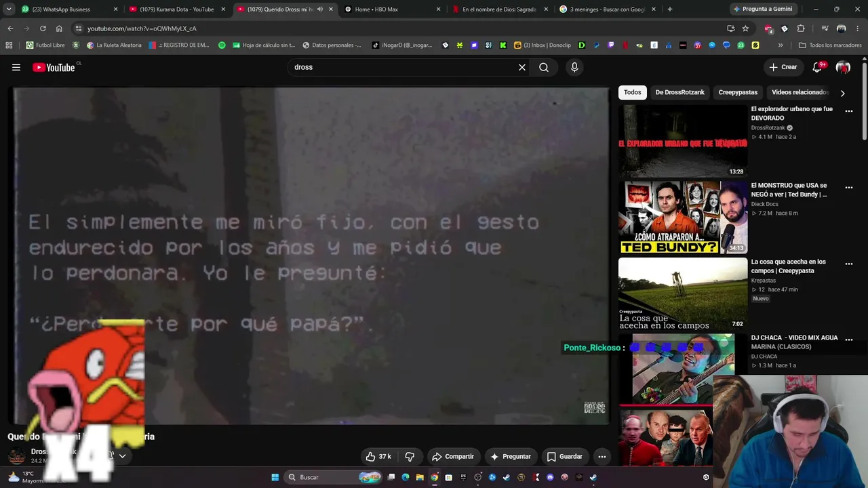This screenshot has height=488, width=868.
Task: Start voice search with the microphone
Action: (574, 67)
